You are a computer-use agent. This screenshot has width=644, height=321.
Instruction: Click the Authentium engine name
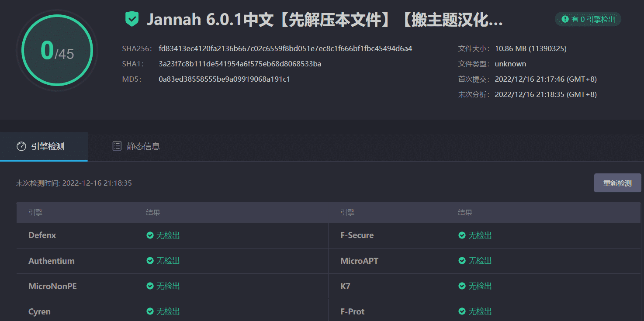[52, 261]
